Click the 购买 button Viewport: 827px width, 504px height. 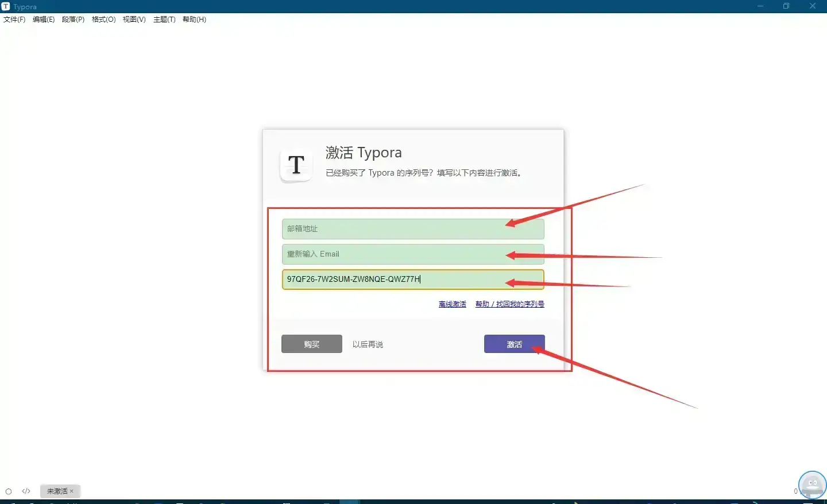[312, 344]
